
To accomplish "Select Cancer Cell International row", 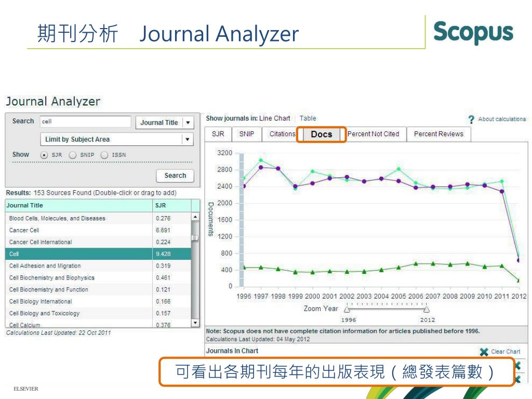I will (98, 242).
